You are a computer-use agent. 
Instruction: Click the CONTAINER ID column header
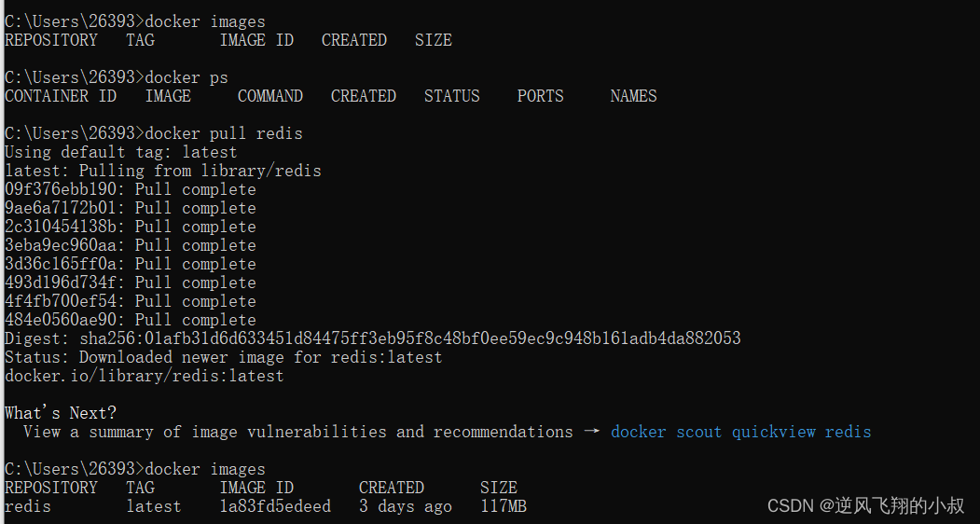pyautogui.click(x=61, y=96)
